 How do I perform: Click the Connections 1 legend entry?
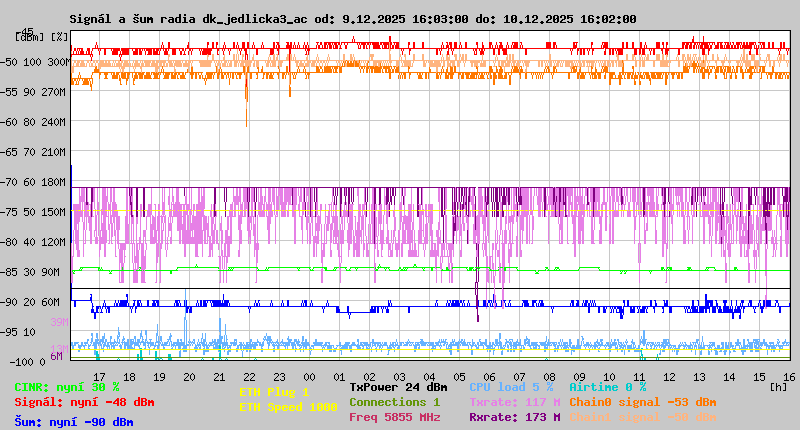(x=394, y=402)
